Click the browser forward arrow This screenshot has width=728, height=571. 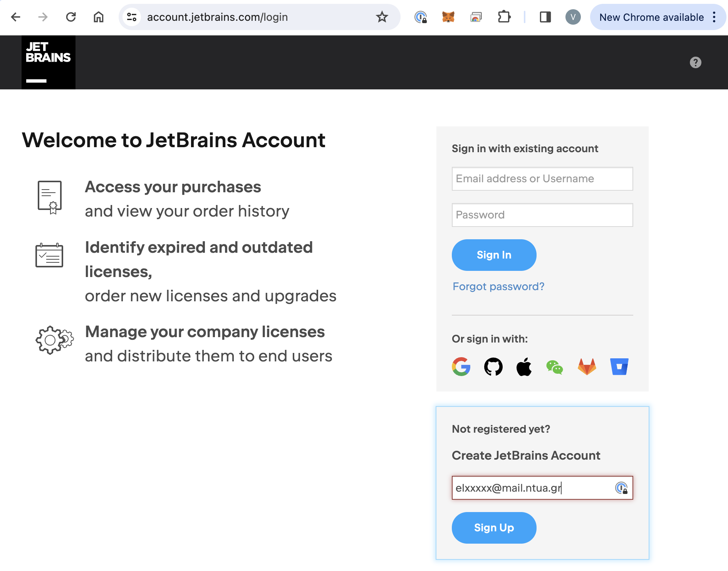click(x=43, y=17)
